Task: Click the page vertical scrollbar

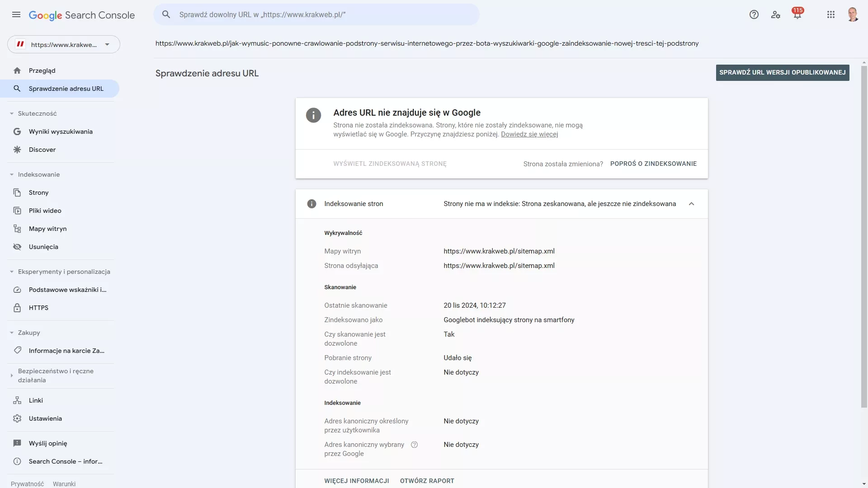Action: (x=864, y=236)
